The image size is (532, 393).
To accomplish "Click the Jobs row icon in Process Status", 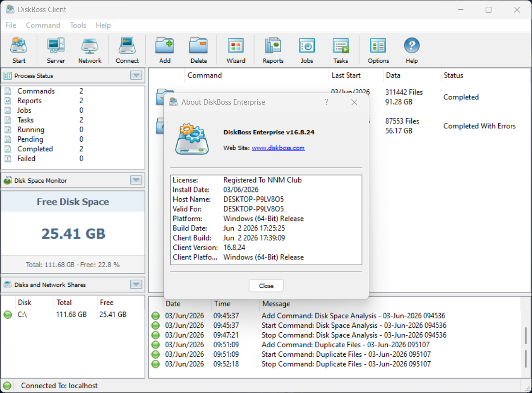I will tap(8, 110).
